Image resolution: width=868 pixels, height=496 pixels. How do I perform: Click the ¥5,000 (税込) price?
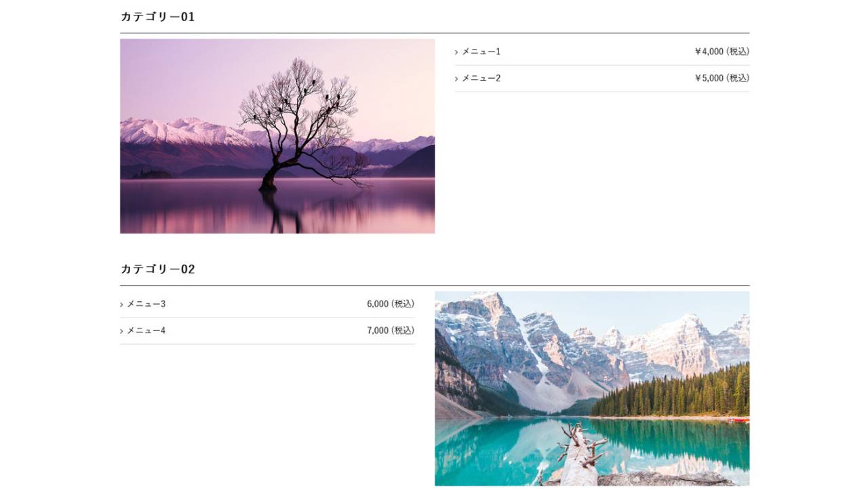722,78
